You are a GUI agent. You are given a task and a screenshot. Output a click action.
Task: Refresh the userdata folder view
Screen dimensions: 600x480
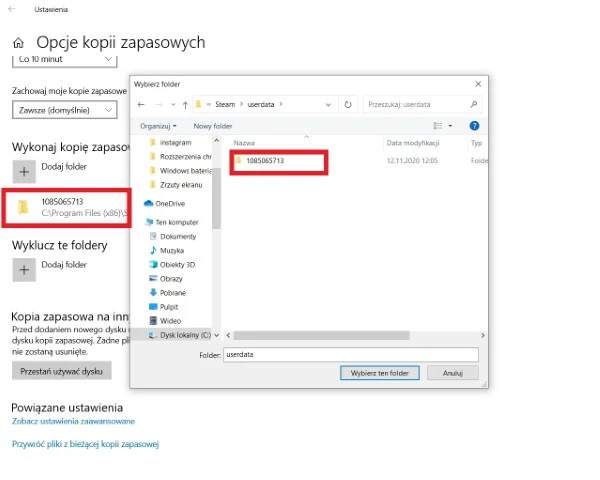[x=347, y=104]
